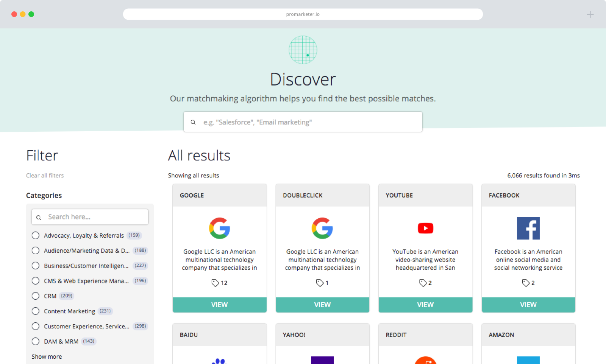Click the GOOGLE card title
Image resolution: width=606 pixels, height=364 pixels.
192,196
